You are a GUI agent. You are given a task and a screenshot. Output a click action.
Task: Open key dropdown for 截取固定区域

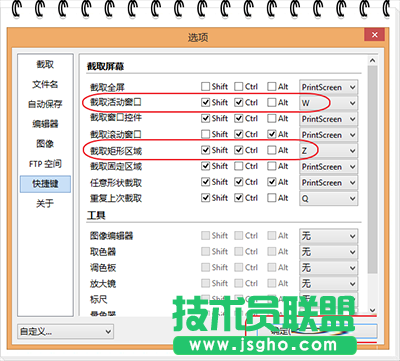point(329,167)
